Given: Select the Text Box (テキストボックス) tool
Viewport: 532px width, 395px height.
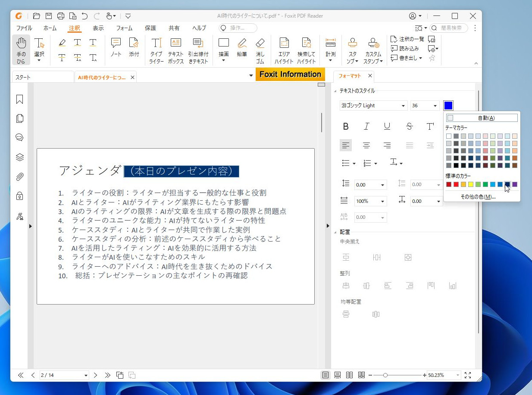Looking at the screenshot, I should tap(176, 50).
